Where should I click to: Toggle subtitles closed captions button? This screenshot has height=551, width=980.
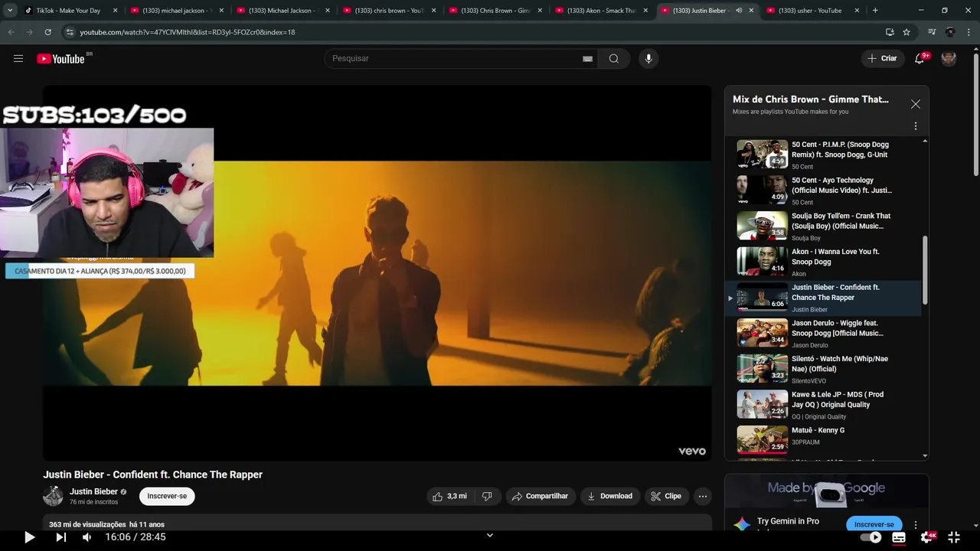tap(899, 537)
